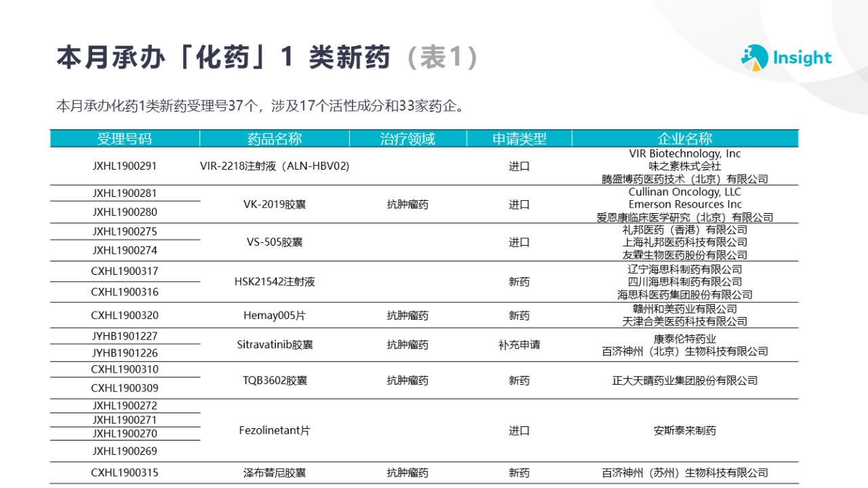
Task: Select cell JXHL1900280
Action: [x=125, y=212]
